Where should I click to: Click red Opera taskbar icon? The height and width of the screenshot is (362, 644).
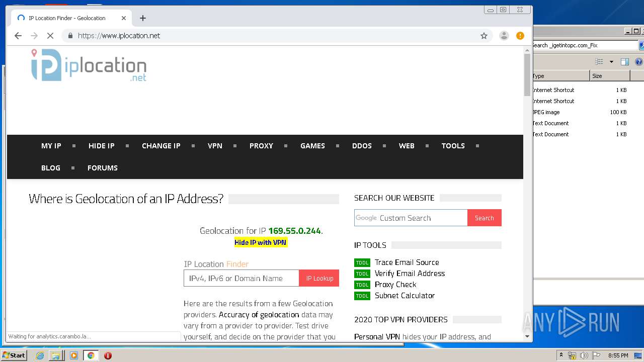(x=108, y=355)
